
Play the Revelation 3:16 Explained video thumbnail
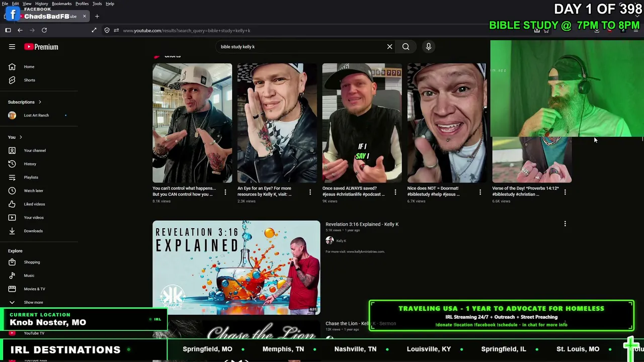(x=236, y=267)
